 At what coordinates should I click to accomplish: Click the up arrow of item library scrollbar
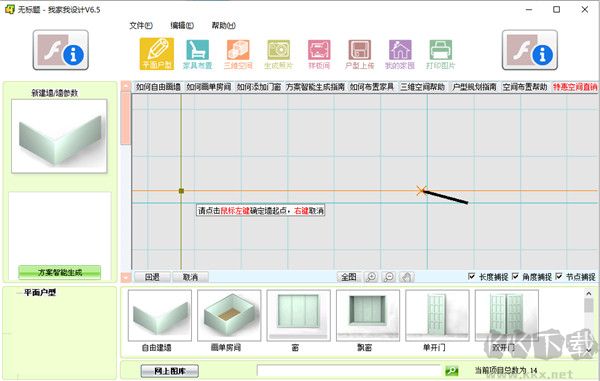[x=589, y=294]
